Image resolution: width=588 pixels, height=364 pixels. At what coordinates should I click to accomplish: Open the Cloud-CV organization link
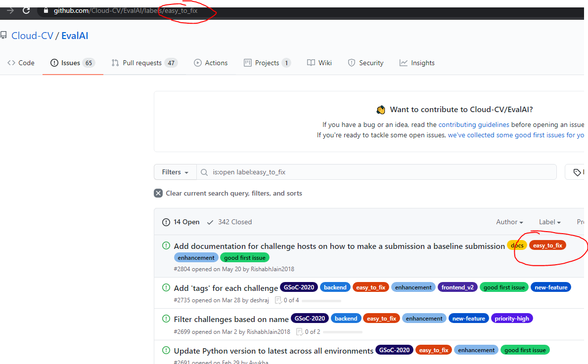tap(32, 36)
